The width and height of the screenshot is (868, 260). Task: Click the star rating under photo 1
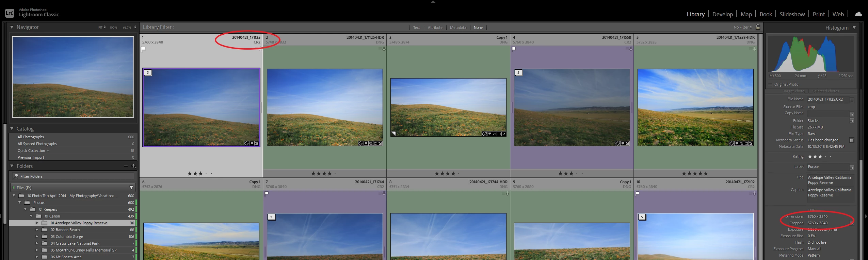pyautogui.click(x=200, y=173)
